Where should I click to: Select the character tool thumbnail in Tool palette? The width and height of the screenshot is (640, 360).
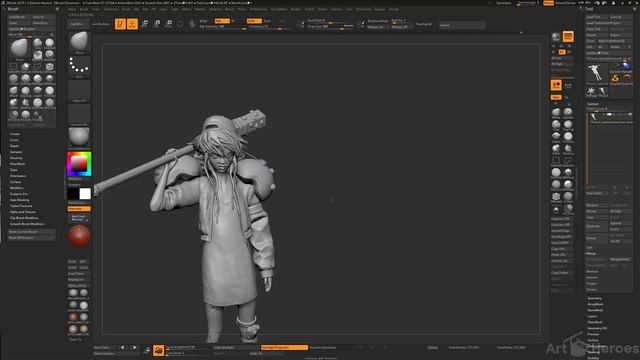596,73
